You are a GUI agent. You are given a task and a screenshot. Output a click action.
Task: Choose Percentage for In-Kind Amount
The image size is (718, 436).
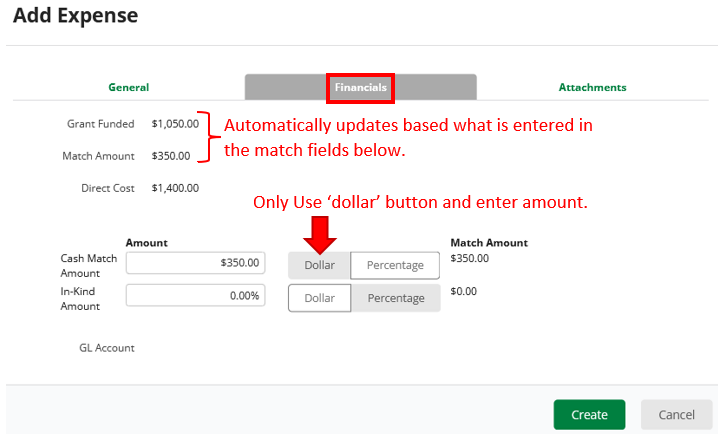(395, 298)
